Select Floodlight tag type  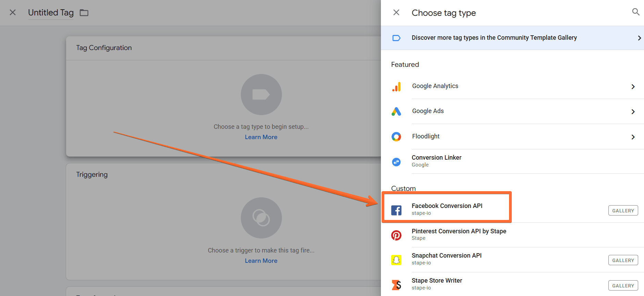coord(512,137)
